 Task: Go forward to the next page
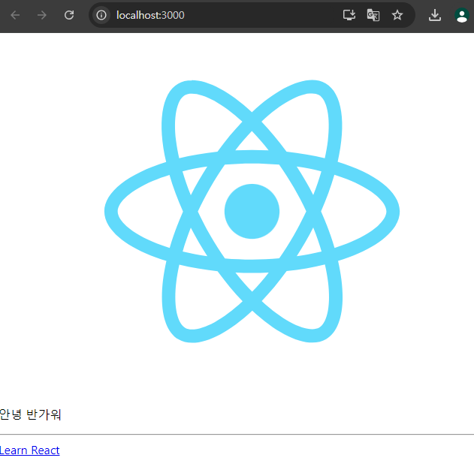(x=42, y=15)
